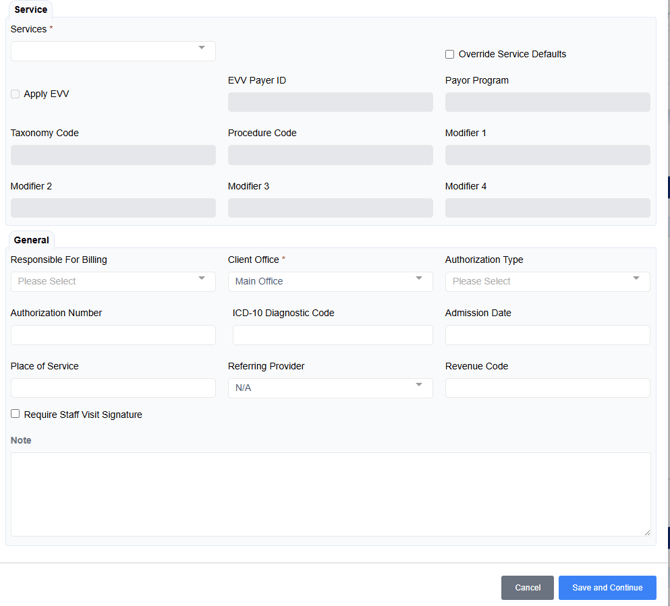
Task: Select the Place of Service input
Action: 112,387
